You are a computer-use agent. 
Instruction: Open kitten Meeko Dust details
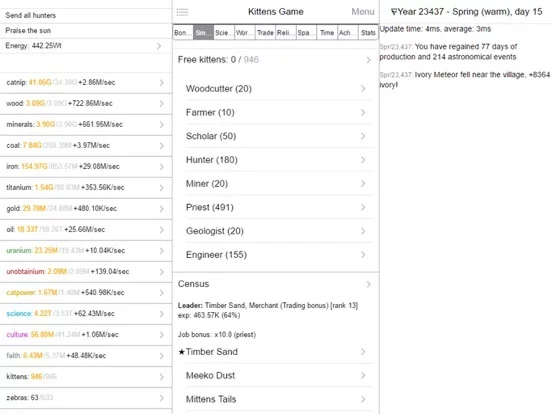[x=279, y=376]
